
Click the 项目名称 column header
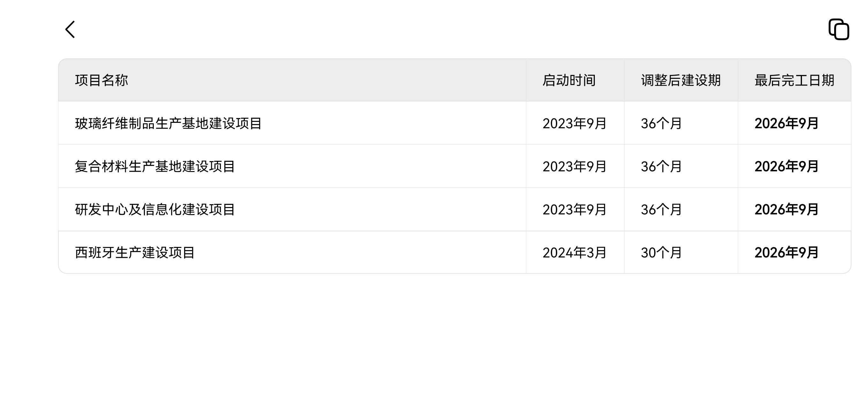[101, 80]
